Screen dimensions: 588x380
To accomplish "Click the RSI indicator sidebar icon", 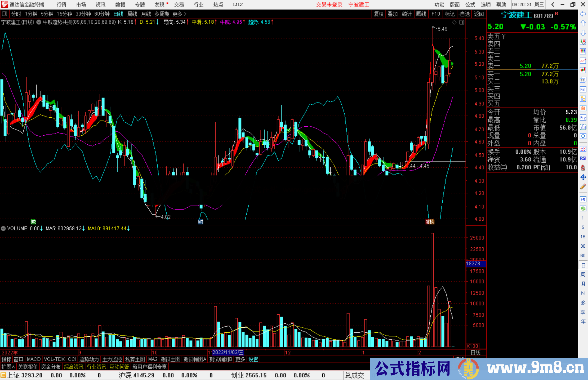I will coord(583,158).
